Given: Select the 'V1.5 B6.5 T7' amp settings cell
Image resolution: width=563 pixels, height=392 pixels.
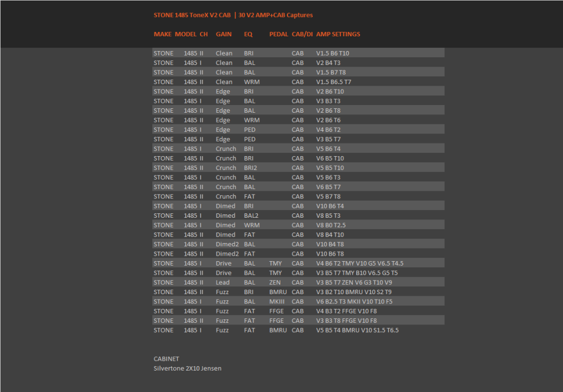Looking at the screenshot, I should 334,82.
